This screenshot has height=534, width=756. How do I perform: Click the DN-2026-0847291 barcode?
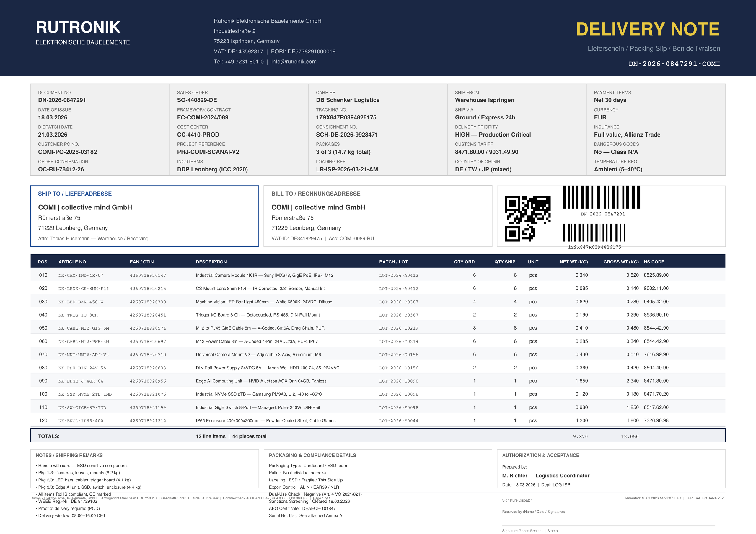pos(601,197)
